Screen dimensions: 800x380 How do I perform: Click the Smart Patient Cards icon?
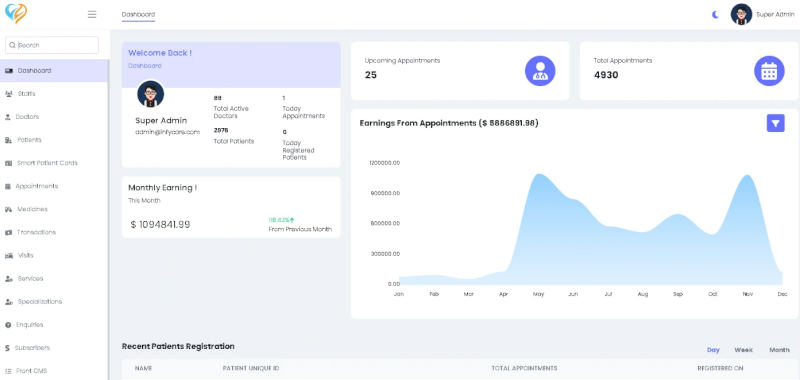tap(9, 163)
